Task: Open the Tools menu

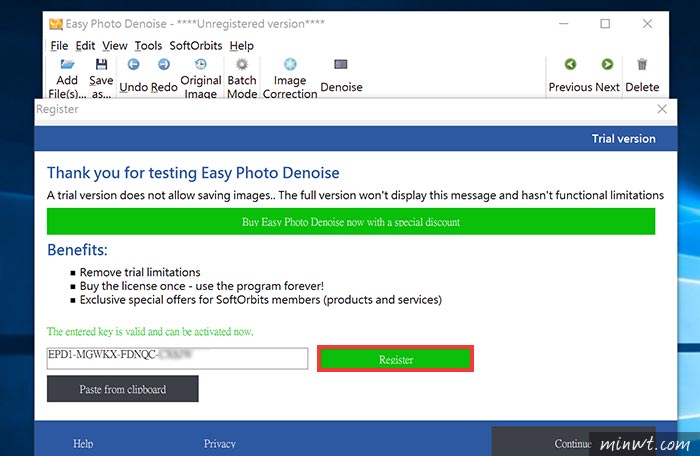Action: (148, 46)
